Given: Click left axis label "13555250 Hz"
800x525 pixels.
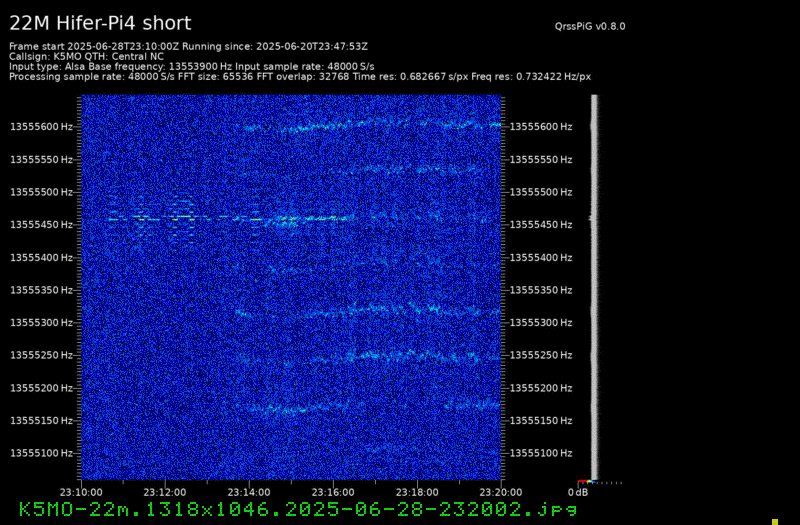Looking at the screenshot, I should coord(42,356).
